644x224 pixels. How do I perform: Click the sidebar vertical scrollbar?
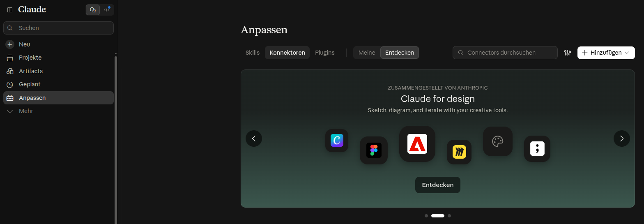click(116, 140)
